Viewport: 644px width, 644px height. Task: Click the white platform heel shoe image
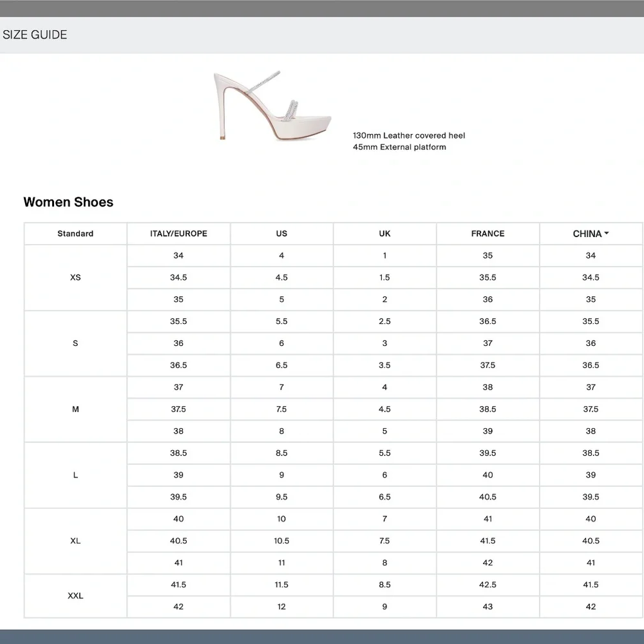point(272,105)
